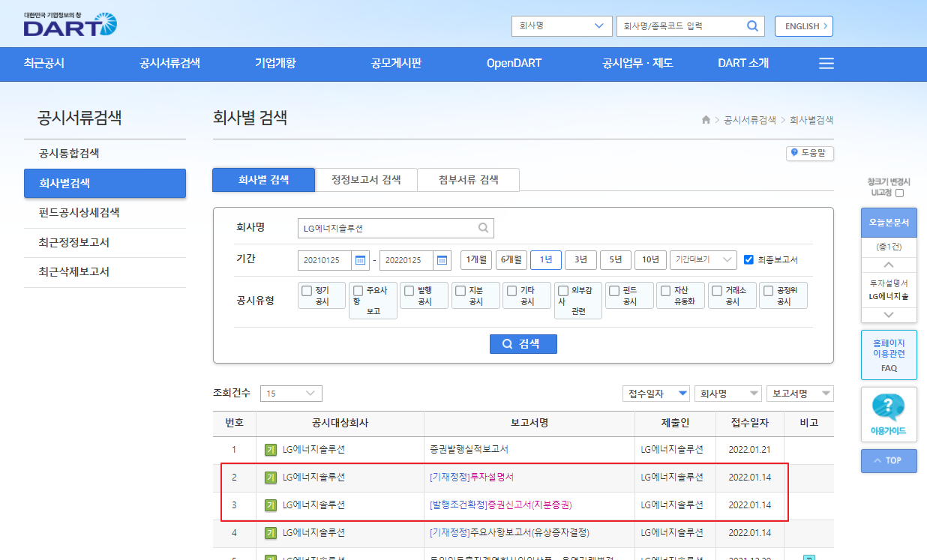Image resolution: width=927 pixels, height=560 pixels.
Task: Select the 10년 period button
Action: 650,260
